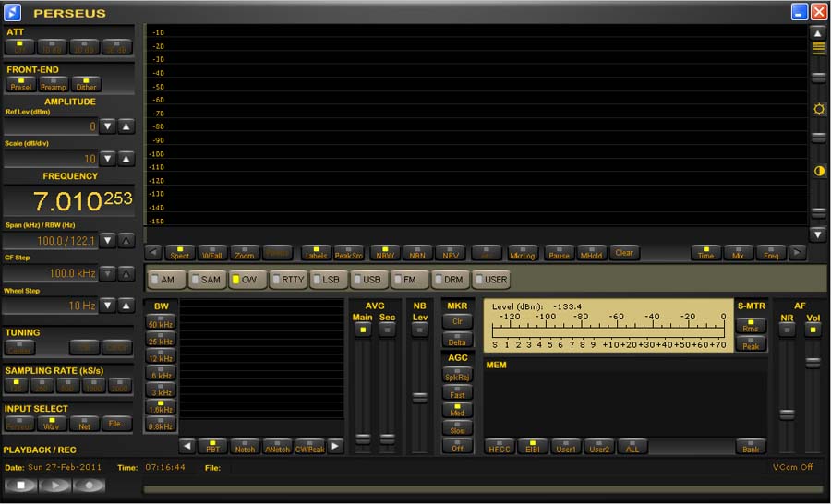Viewport: 831px width, 504px height.
Task: Click the marker Delta button
Action: (457, 340)
